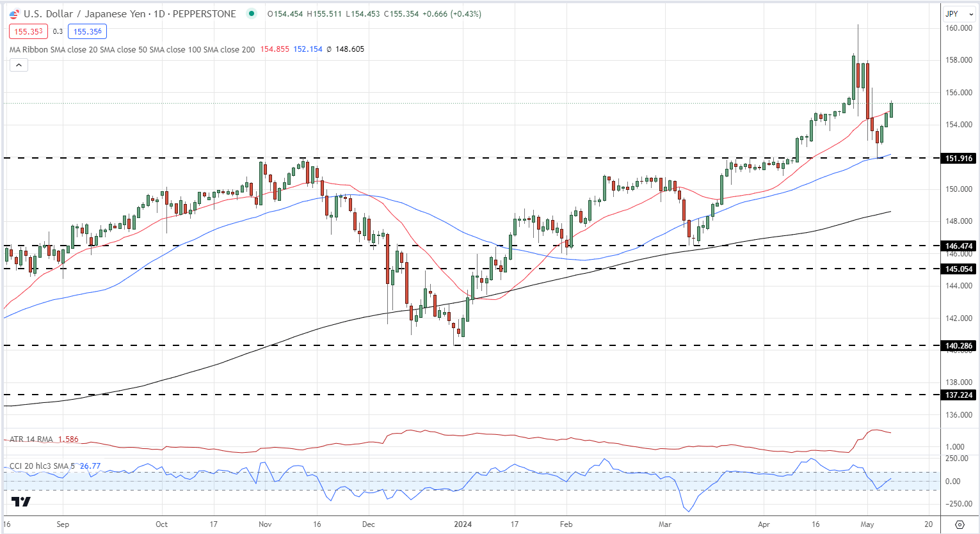
Task: Click the black SMA value 148.605
Action: pos(349,49)
